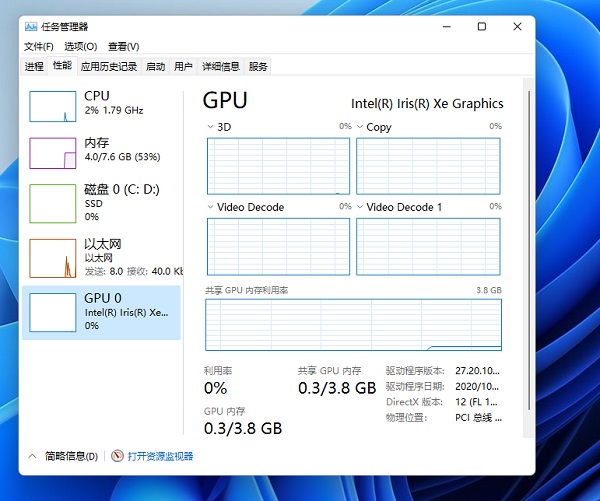Select the CPU performance graph thumbnail
This screenshot has width=600, height=501.
tap(53, 106)
